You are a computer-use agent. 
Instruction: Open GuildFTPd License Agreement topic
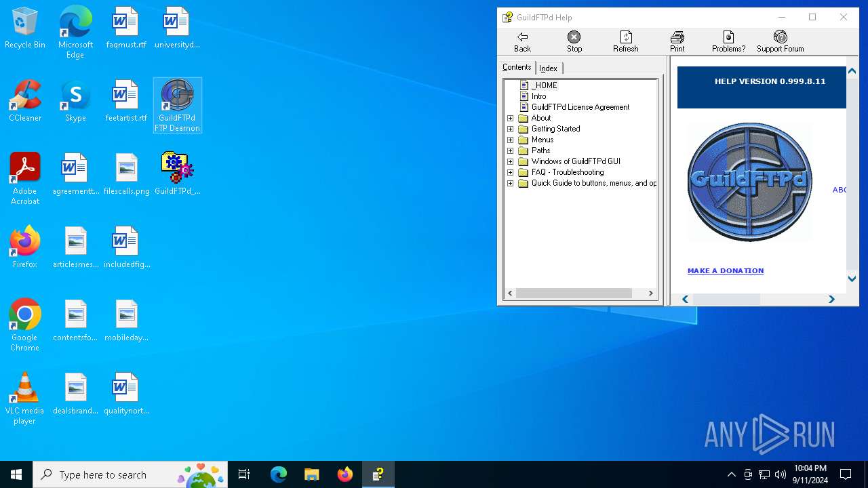pos(580,107)
